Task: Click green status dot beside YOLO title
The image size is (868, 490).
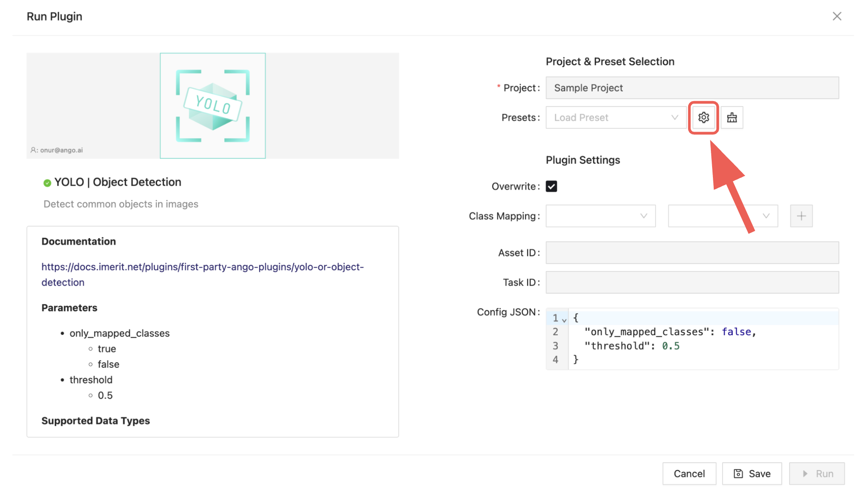Action: (47, 183)
